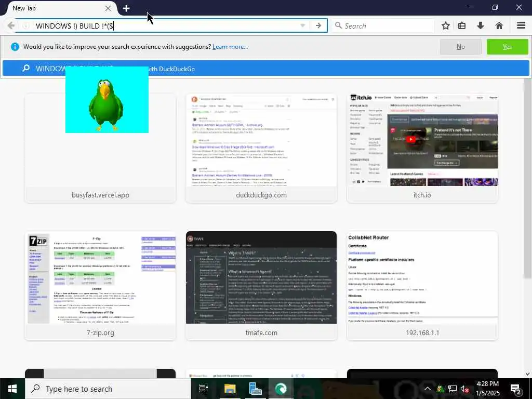Click the Go arrow in address bar

[x=318, y=25]
